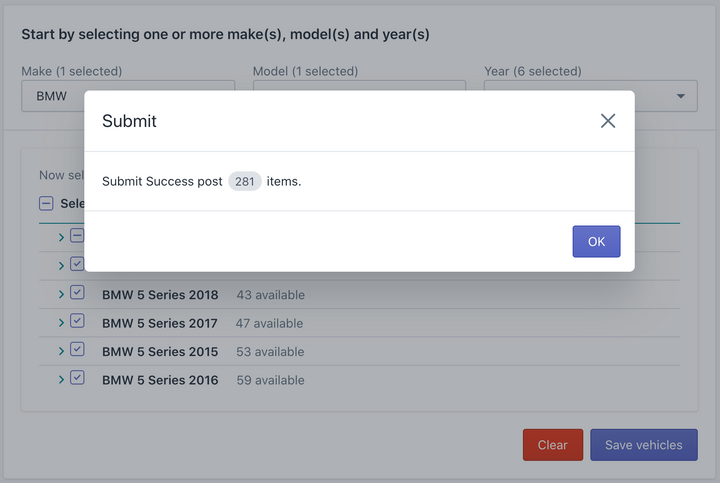Uncheck the BMW 5 Series 2018 checkbox
This screenshot has width=720, height=483.
[77, 292]
